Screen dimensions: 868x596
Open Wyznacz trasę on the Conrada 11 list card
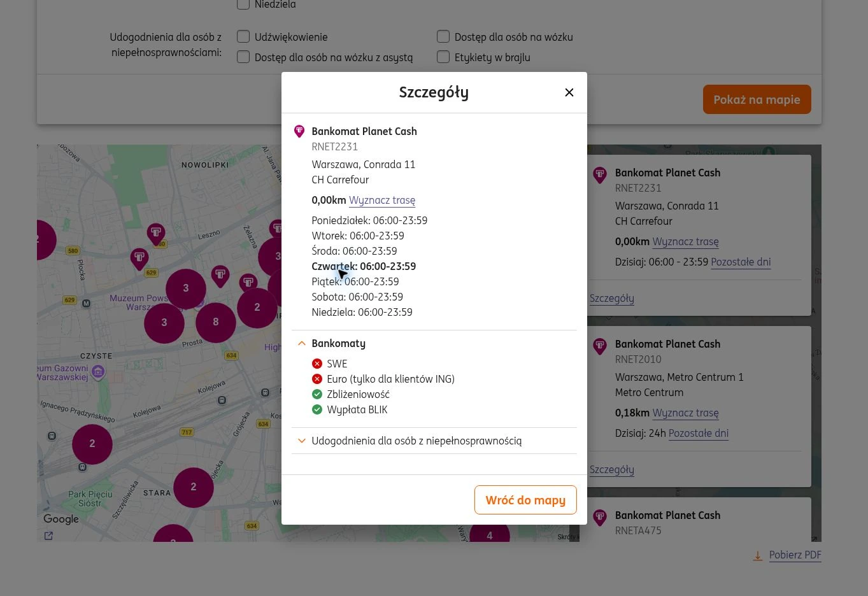[686, 242]
